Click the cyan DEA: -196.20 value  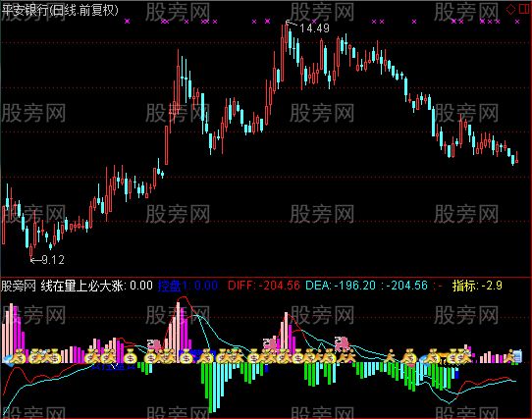tap(341, 286)
